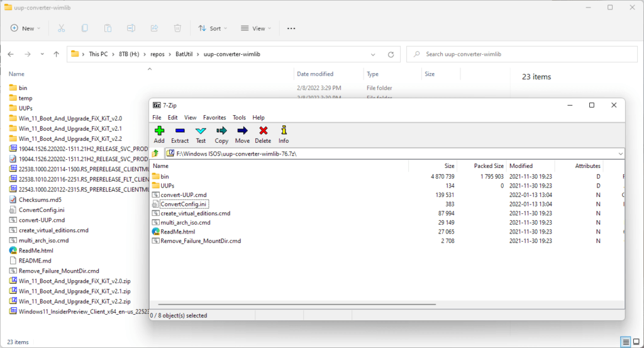644x348 pixels.
Task: Click the Test archive icon
Action: [201, 134]
